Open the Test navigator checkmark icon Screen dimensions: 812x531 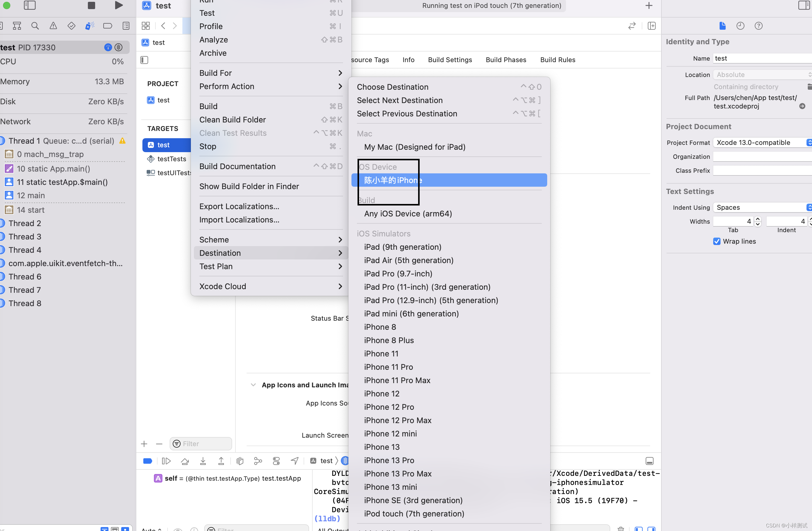click(x=71, y=25)
